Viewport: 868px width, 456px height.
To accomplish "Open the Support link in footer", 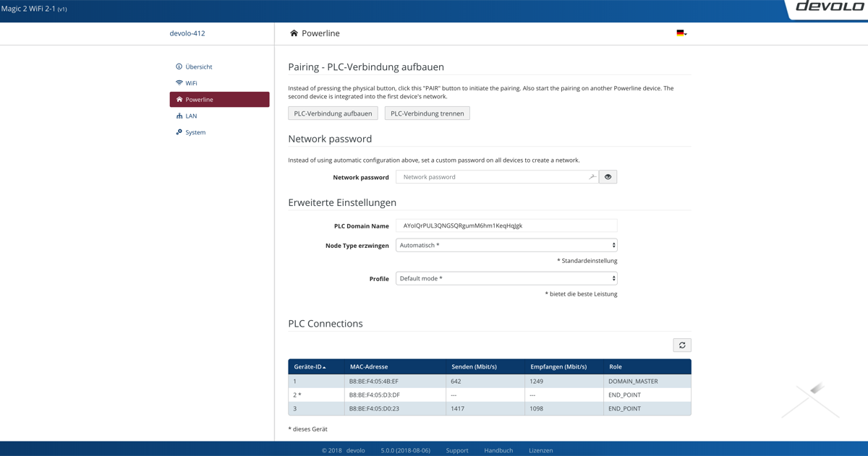I will (456, 450).
